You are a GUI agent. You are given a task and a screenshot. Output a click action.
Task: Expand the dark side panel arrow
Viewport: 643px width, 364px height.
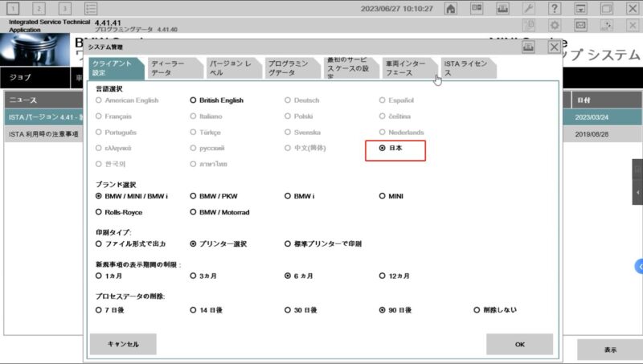tap(637, 192)
